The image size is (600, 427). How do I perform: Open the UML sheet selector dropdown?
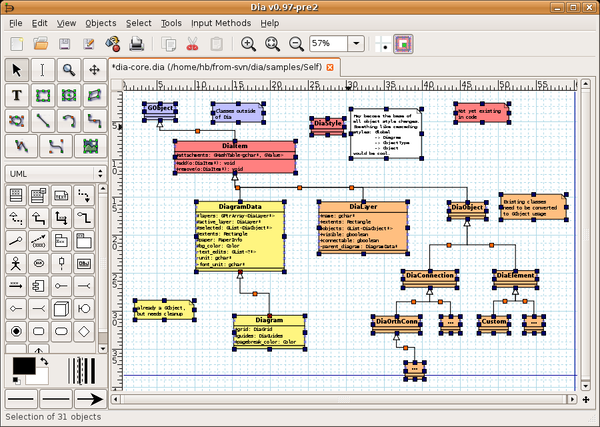pos(55,173)
